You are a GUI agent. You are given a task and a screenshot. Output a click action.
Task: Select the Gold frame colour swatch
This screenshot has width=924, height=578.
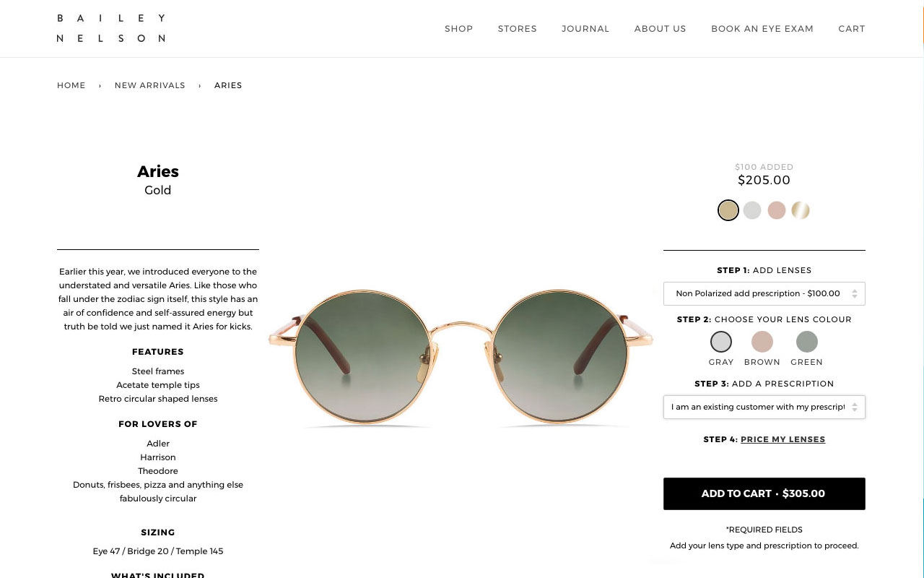click(728, 210)
